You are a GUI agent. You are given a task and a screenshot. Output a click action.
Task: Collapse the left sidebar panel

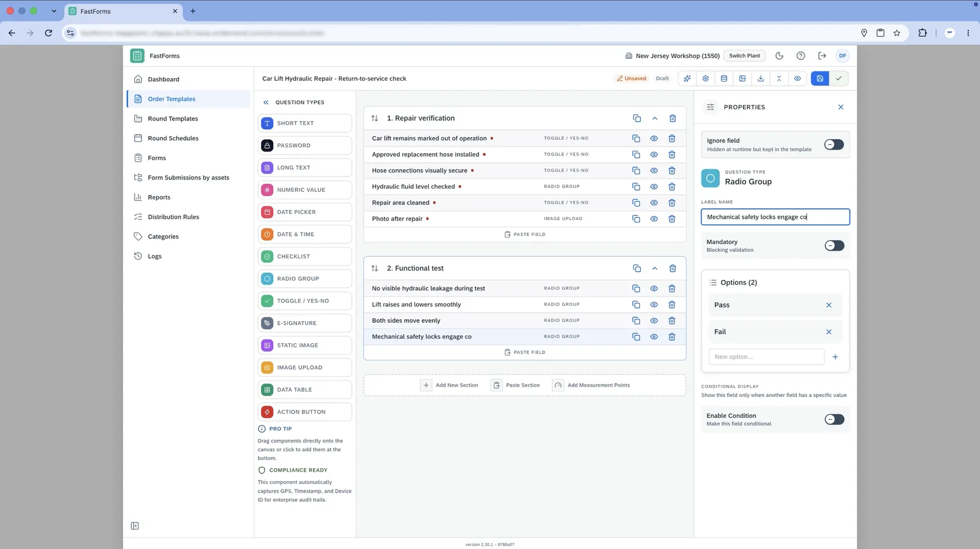pyautogui.click(x=135, y=526)
